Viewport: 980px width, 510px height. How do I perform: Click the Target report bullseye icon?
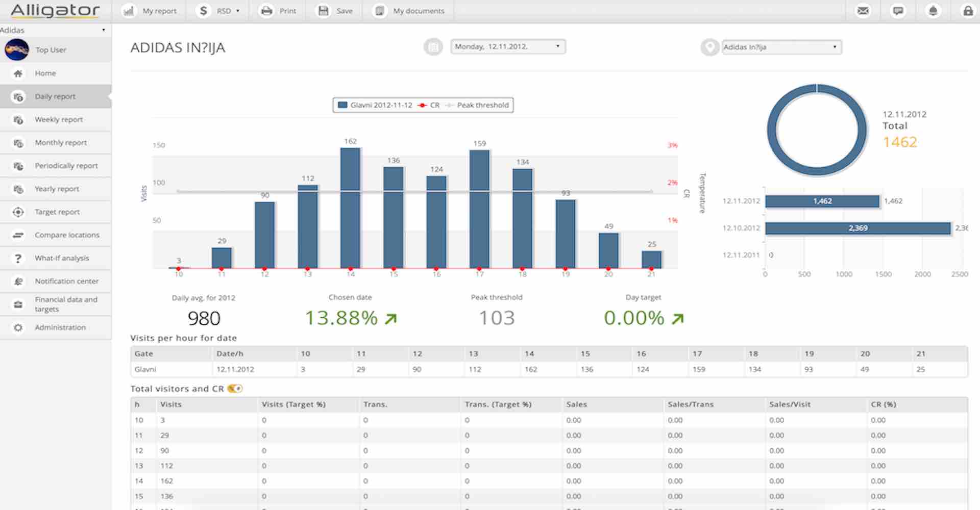tap(18, 212)
